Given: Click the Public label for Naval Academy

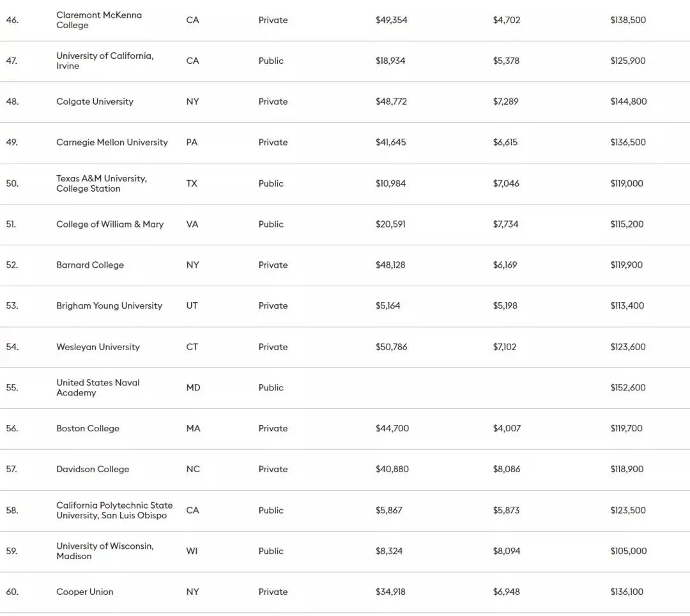Looking at the screenshot, I should (271, 388).
